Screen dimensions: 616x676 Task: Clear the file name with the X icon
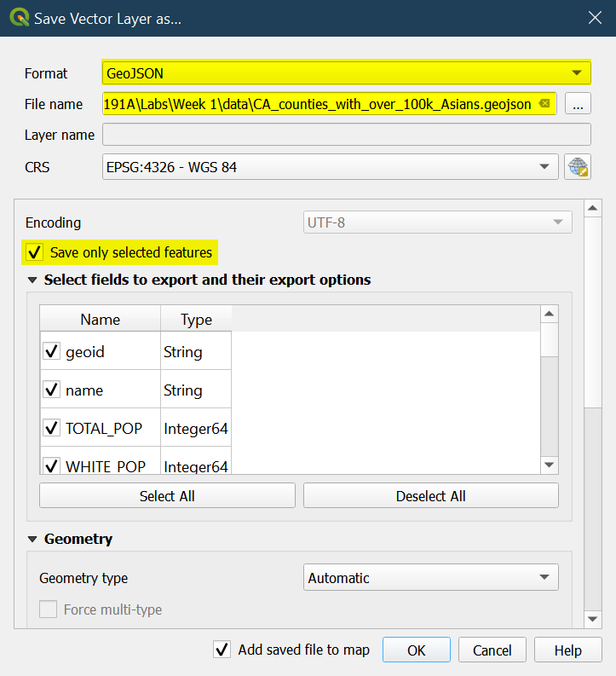pyautogui.click(x=544, y=104)
